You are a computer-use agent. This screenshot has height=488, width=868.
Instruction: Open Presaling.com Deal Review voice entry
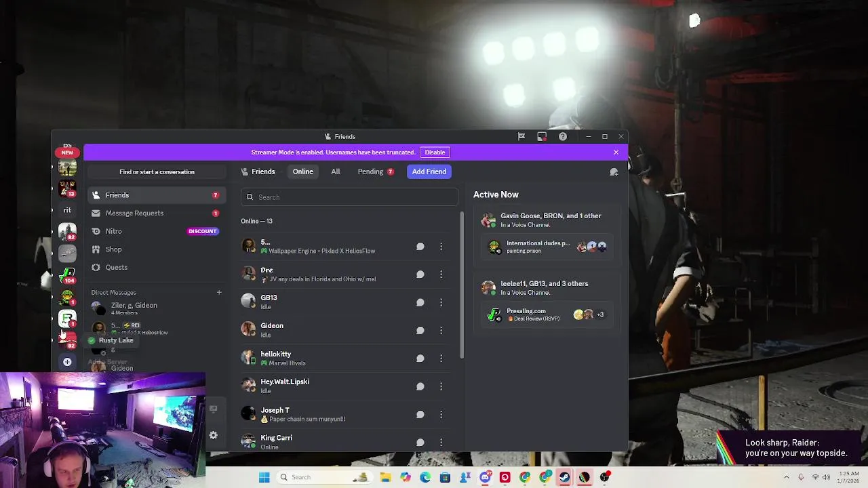click(x=547, y=314)
